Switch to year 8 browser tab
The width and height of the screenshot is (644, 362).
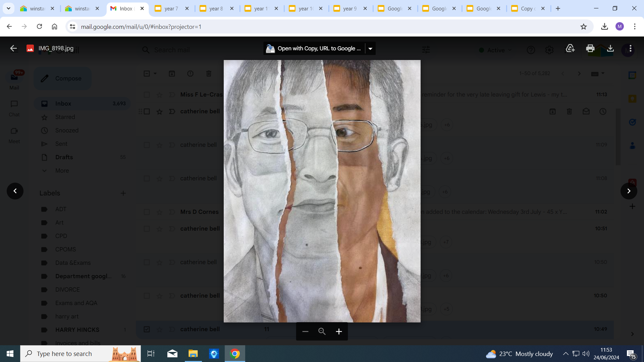pos(216,9)
